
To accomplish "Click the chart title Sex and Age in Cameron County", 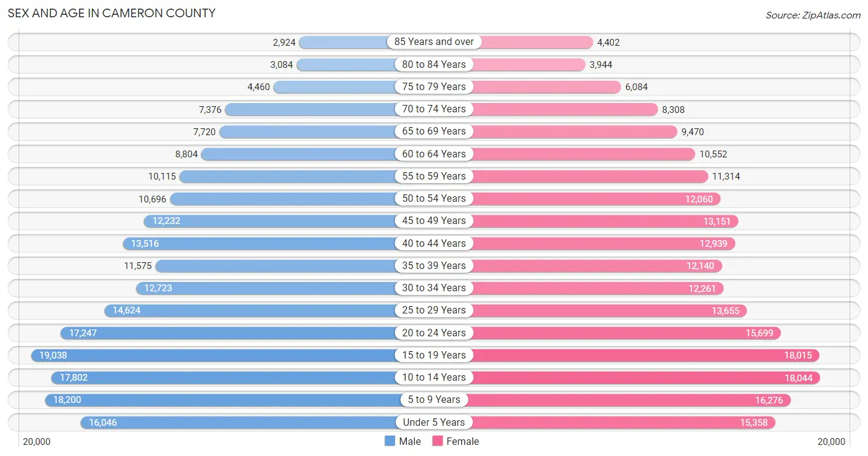I will point(112,13).
